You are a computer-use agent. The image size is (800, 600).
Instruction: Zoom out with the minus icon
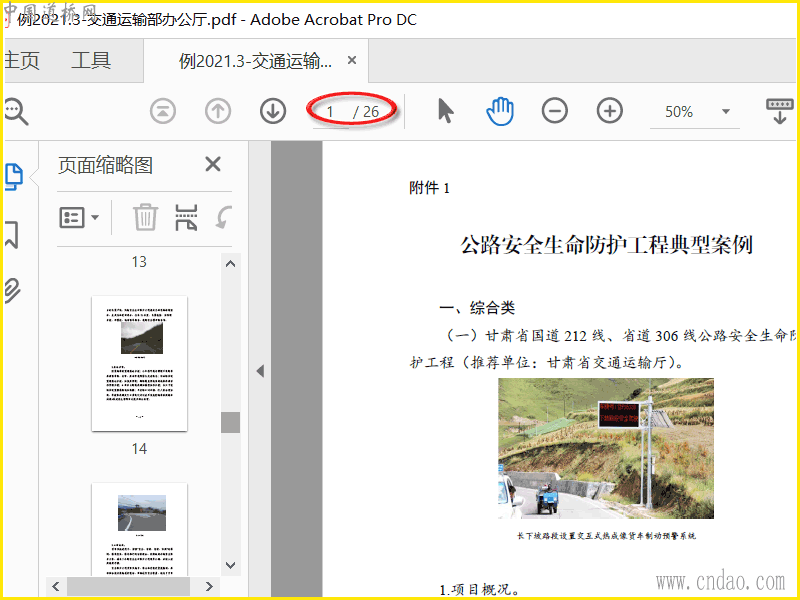pos(555,111)
